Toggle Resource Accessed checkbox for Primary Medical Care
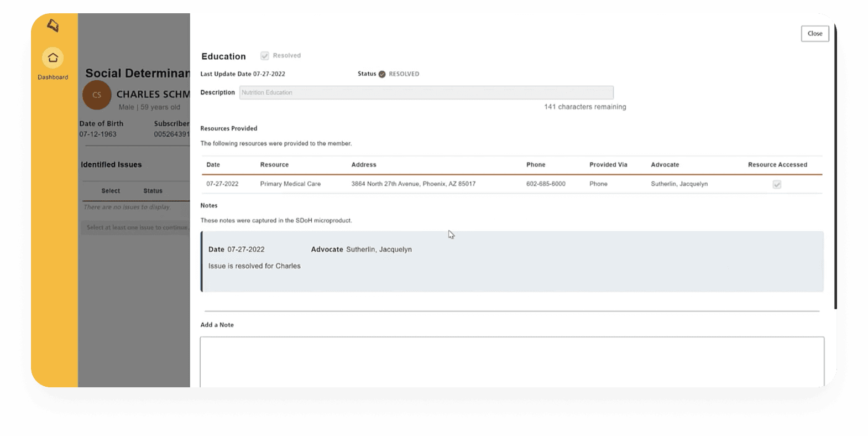Viewport: 868px width, 436px height. tap(777, 184)
